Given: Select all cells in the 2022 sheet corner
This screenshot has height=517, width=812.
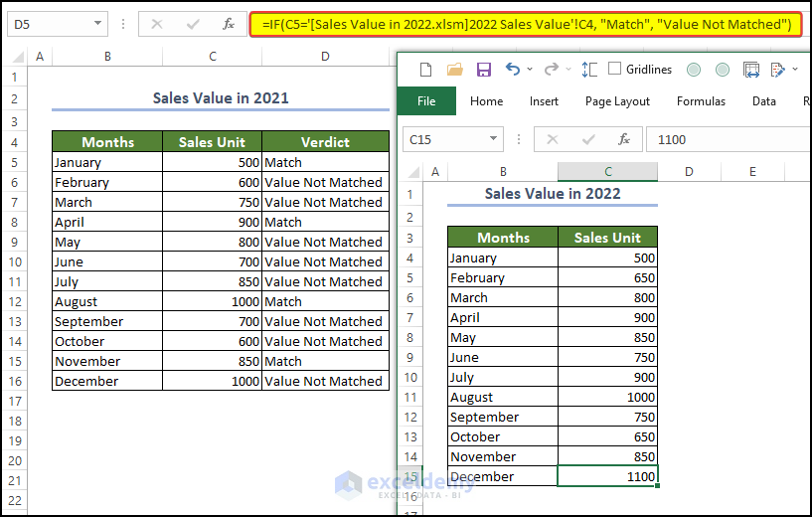Looking at the screenshot, I should [413, 171].
